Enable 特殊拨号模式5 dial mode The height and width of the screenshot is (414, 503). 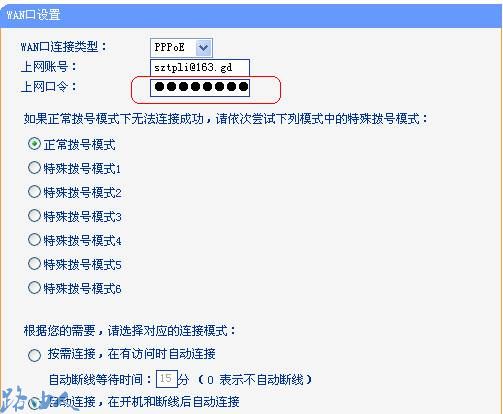point(34,264)
